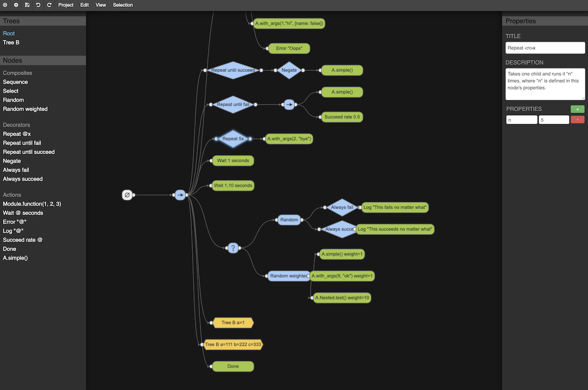Viewport: 588px width, 390px height.
Task: Open the Edit menu
Action: (x=84, y=5)
